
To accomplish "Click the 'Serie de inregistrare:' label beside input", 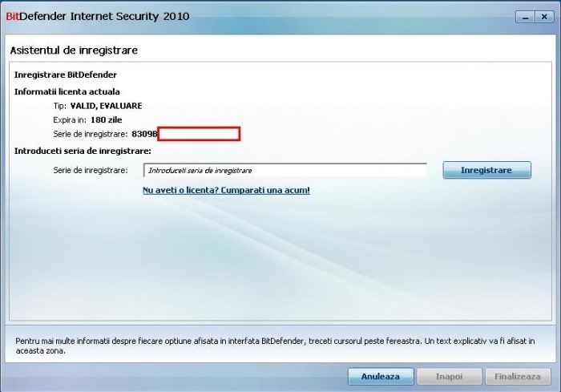I will point(90,171).
